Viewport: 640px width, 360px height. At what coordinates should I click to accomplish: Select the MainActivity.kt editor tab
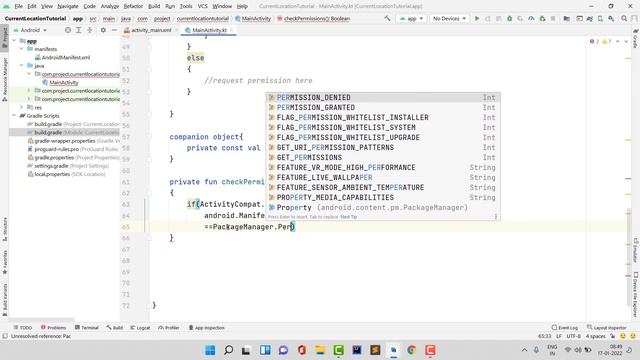click(x=209, y=30)
